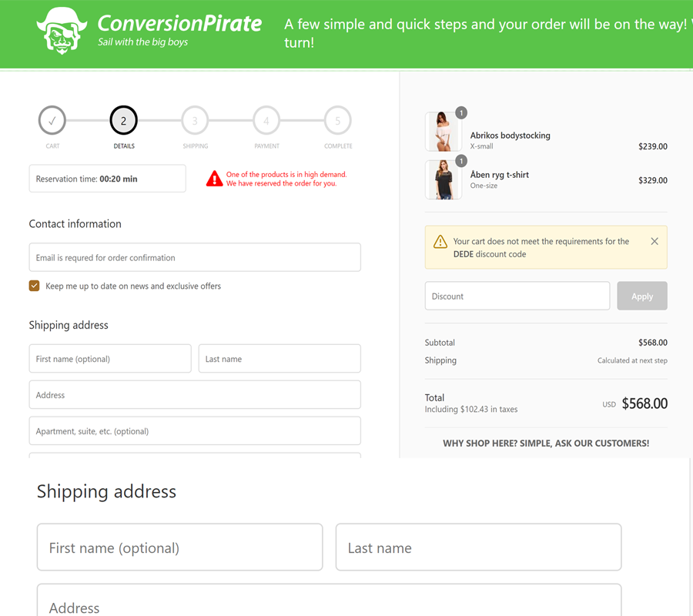Click step 5 Complete circle
The width and height of the screenshot is (693, 616).
337,120
